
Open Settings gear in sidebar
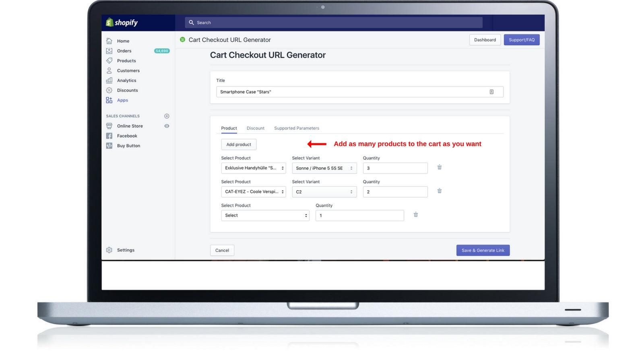pos(109,250)
